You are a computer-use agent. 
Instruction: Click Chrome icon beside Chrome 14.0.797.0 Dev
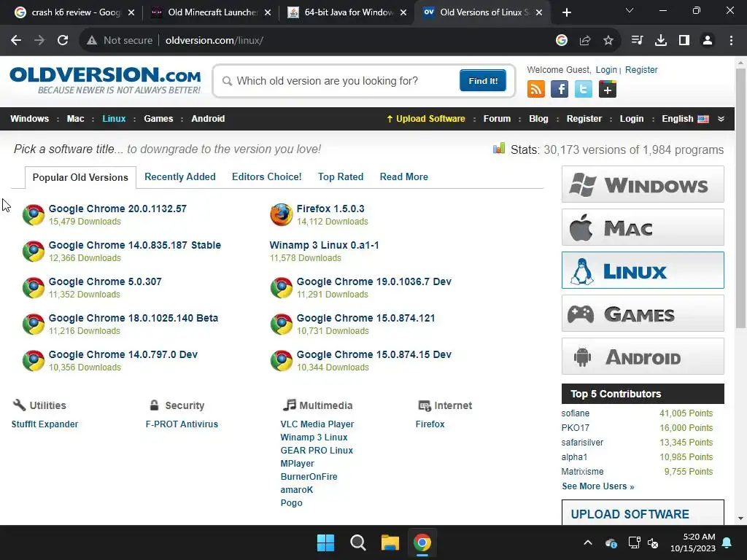tap(34, 360)
